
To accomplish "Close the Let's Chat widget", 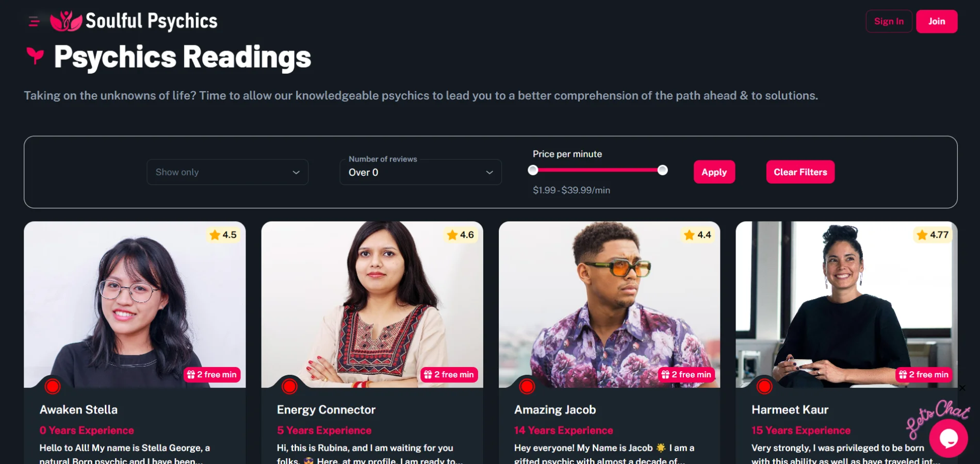I will click(962, 388).
